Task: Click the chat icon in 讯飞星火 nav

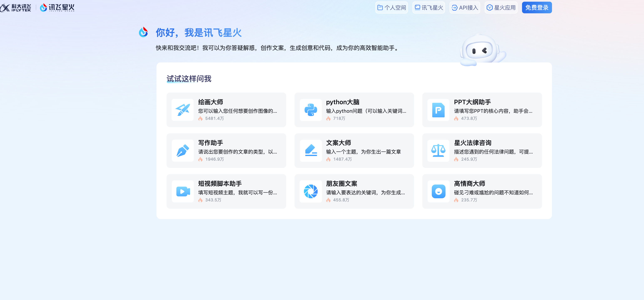Action: [x=417, y=7]
